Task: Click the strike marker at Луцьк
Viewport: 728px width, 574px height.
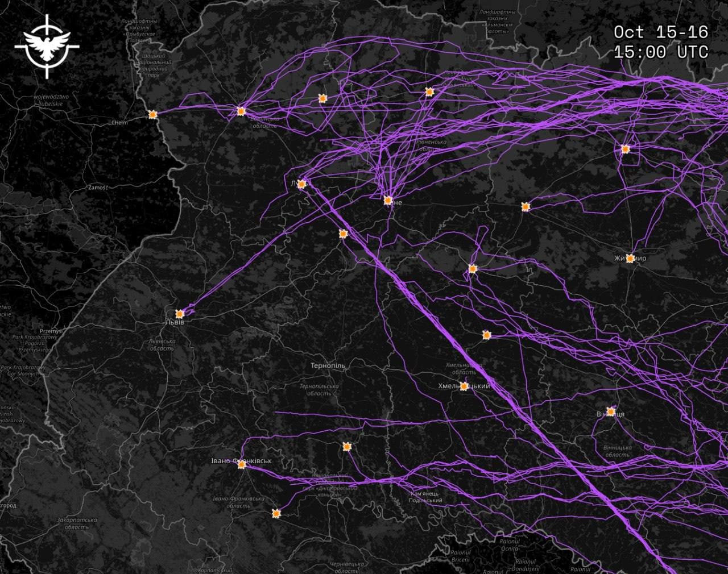Action: (x=302, y=184)
